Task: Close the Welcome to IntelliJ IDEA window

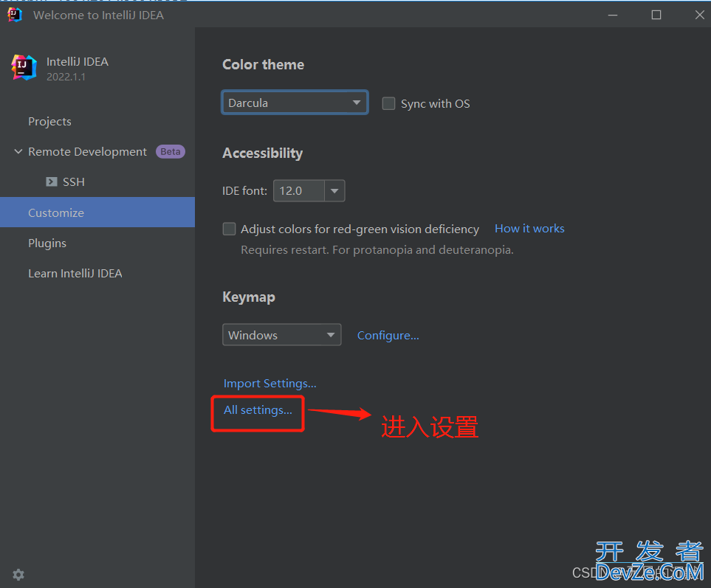Action: [x=700, y=15]
